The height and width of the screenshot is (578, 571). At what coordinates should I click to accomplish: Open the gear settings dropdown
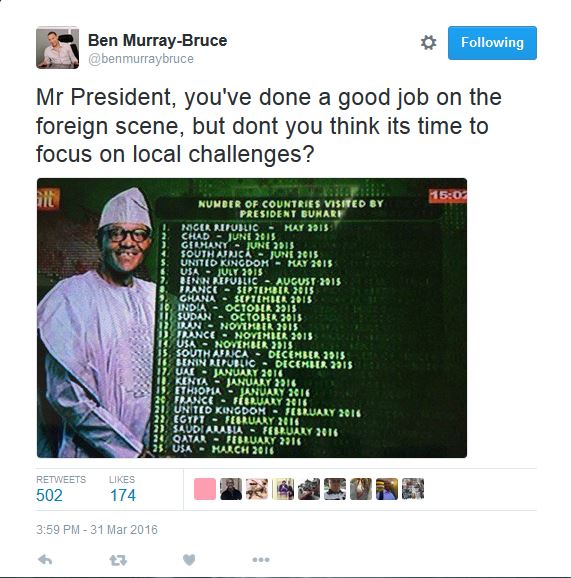point(428,42)
